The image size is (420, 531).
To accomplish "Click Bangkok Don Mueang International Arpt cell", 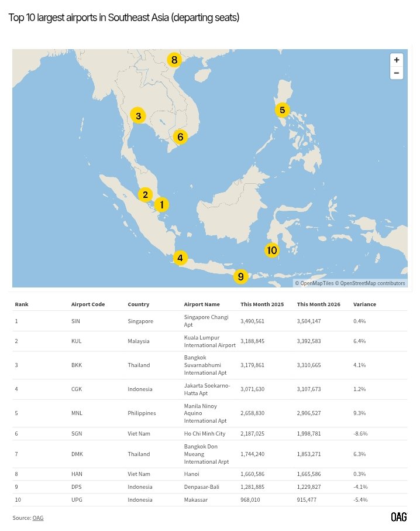I will click(x=206, y=454).
